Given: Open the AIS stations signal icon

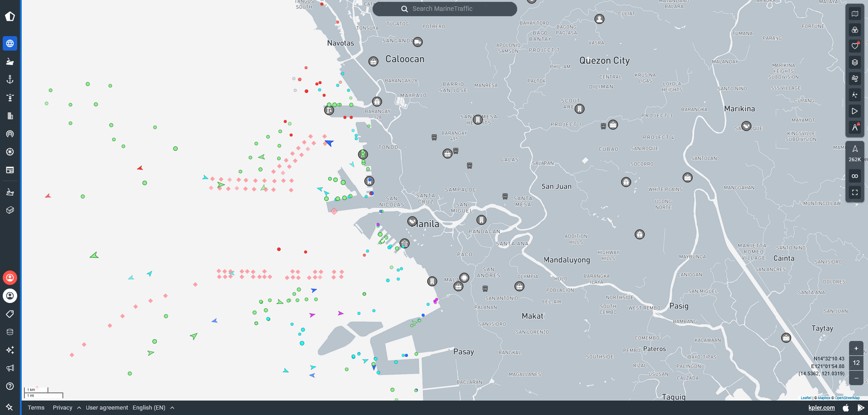Looking at the screenshot, I should [x=10, y=134].
